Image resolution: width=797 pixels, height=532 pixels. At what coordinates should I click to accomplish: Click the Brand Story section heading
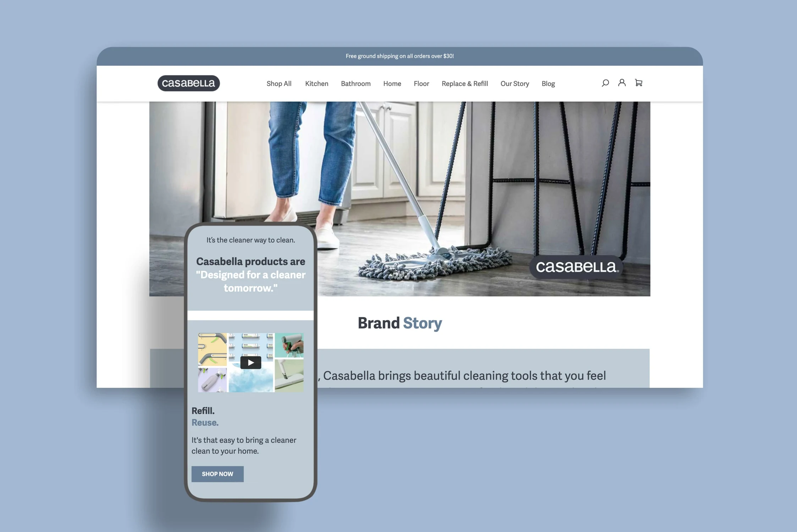coord(400,322)
